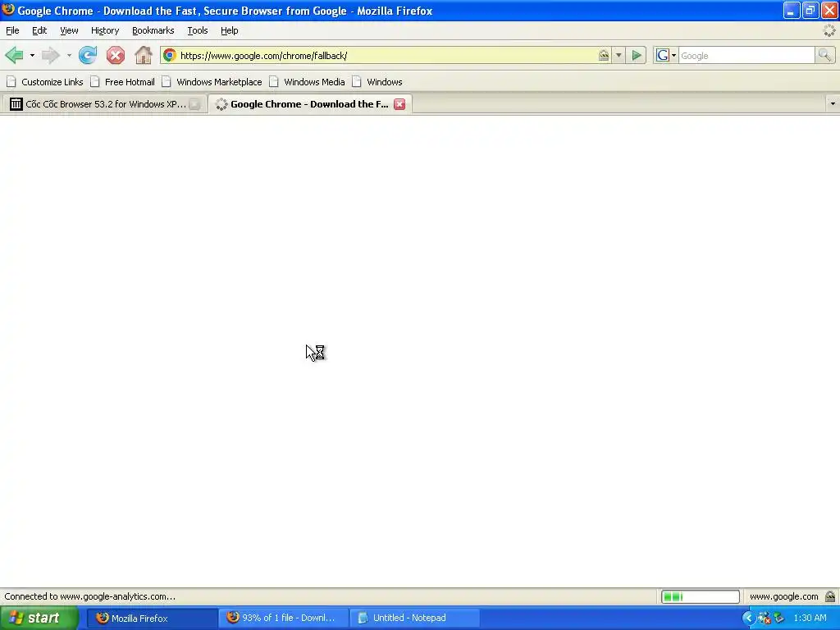The width and height of the screenshot is (840, 630).
Task: Open the View menu
Action: (x=69, y=30)
